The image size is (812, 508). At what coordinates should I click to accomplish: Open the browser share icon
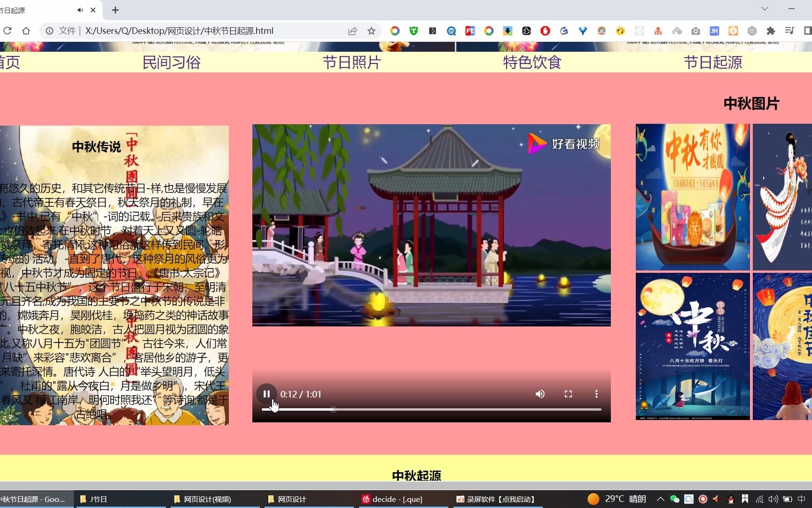tap(352, 31)
